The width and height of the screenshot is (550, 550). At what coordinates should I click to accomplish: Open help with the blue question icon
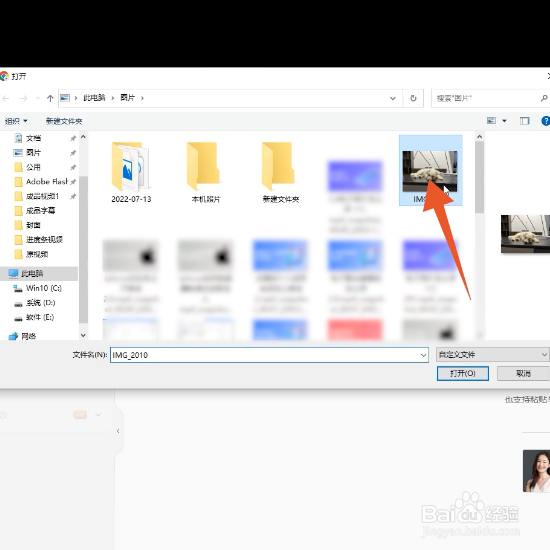pyautogui.click(x=545, y=121)
